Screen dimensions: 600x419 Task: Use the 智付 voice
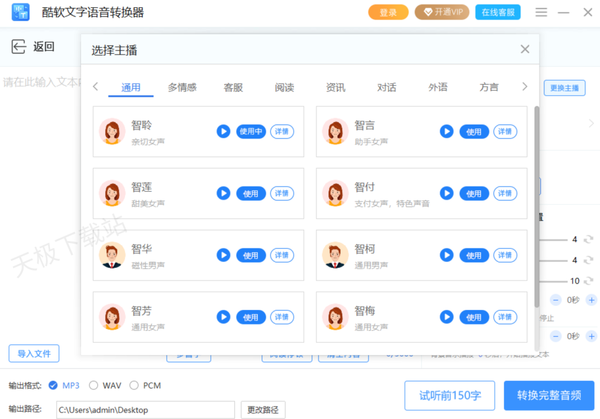[x=474, y=194]
